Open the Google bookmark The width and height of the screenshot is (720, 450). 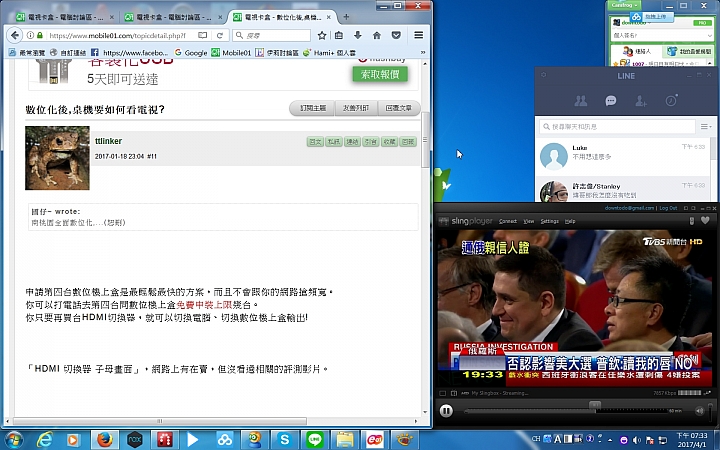click(x=191, y=53)
